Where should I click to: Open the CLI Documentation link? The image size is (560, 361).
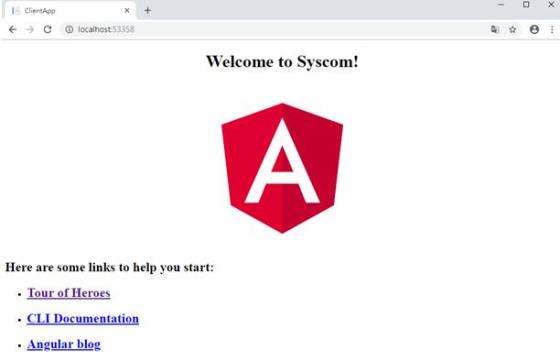tap(83, 319)
